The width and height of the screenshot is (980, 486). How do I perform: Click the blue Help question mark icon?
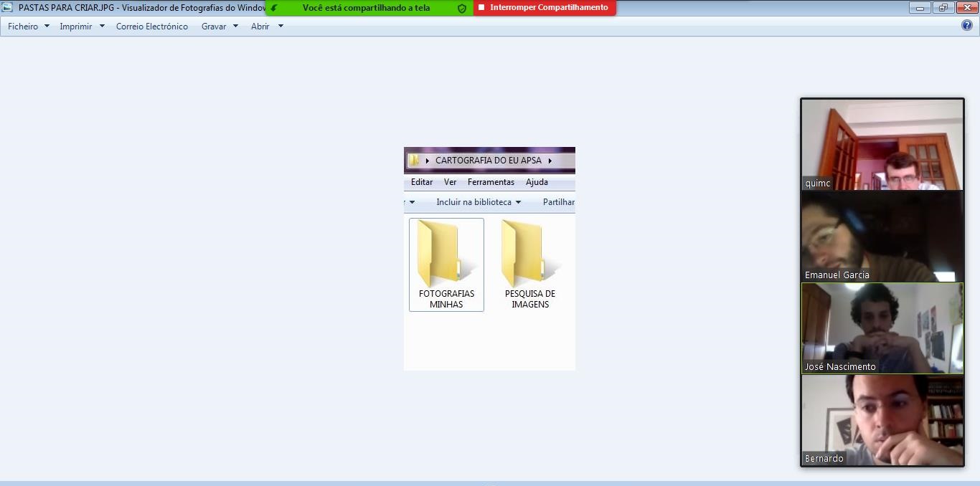point(966,26)
